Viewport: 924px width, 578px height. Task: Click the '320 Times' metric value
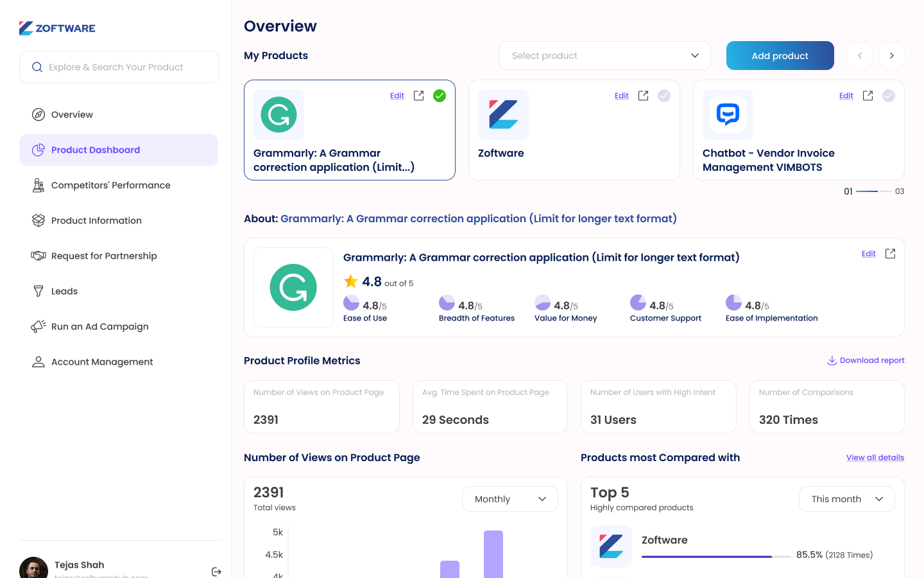coord(789,420)
